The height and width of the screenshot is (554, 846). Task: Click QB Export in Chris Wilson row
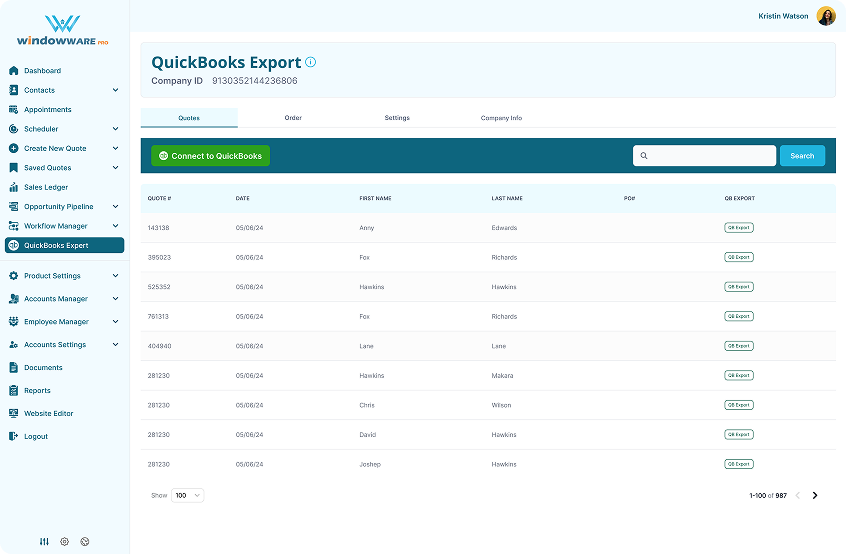point(739,405)
